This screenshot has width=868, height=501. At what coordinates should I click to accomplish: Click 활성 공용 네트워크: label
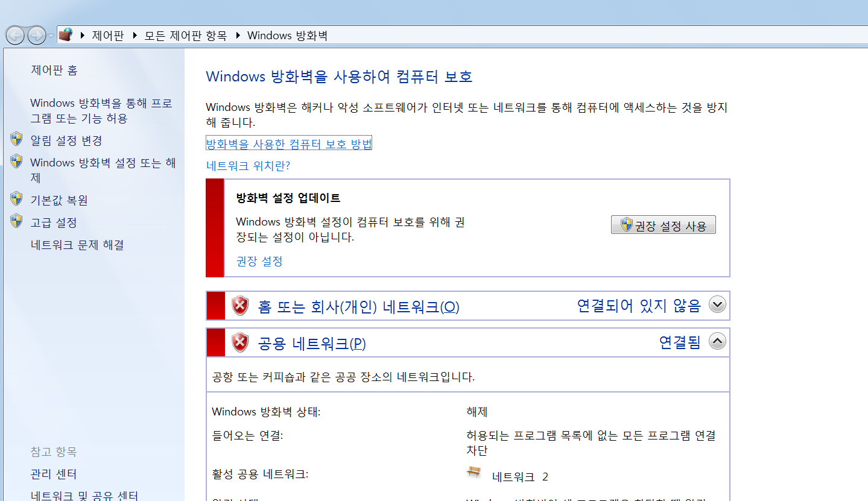[260, 474]
